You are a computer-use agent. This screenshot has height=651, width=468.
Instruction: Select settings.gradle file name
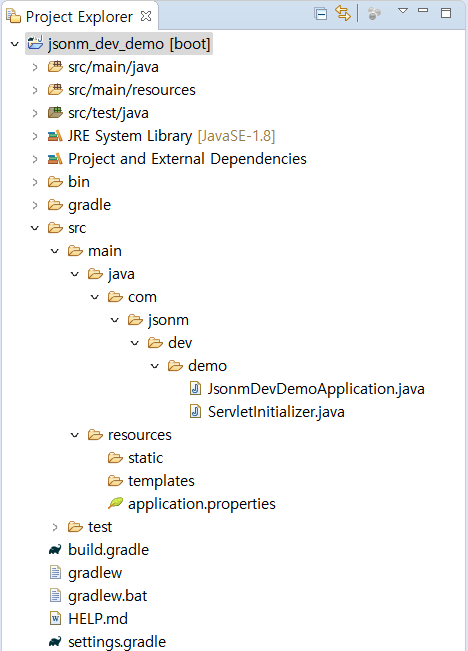[x=117, y=642]
